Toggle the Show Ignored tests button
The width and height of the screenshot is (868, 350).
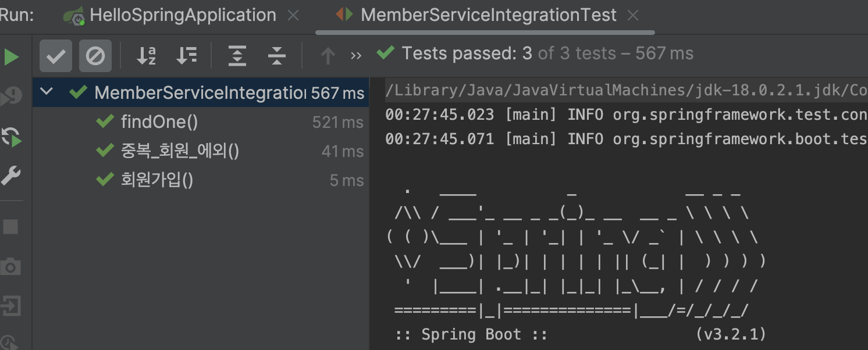point(95,56)
